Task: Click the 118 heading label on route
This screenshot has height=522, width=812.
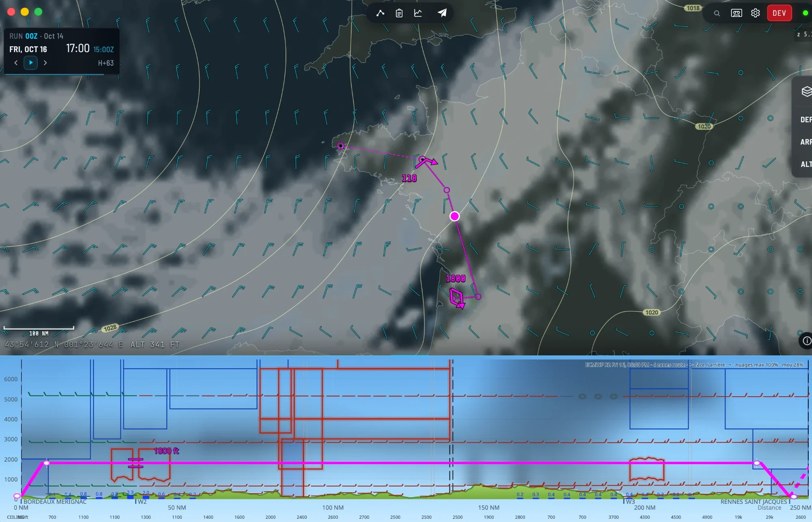Action: [409, 178]
